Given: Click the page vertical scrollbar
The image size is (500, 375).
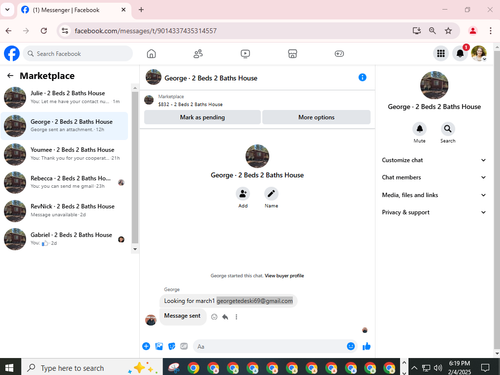Looking at the screenshot, I should tap(497, 200).
